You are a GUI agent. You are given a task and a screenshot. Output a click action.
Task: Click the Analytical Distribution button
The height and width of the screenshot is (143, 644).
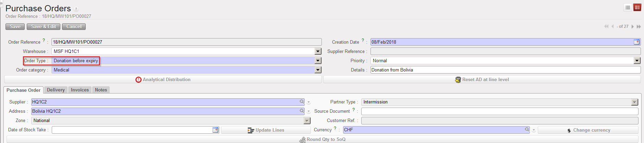163,79
